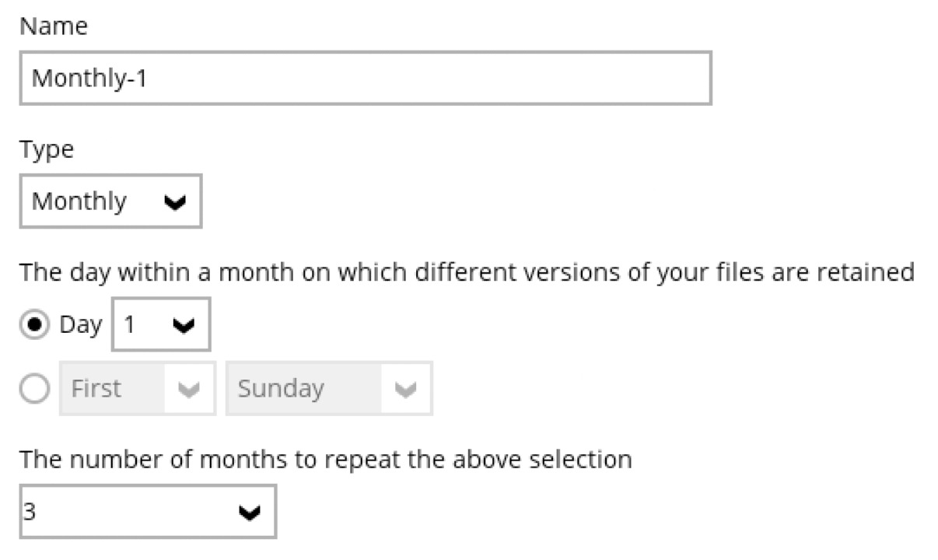
Task: Click the 'Day' label text beside radio
Action: click(x=81, y=325)
